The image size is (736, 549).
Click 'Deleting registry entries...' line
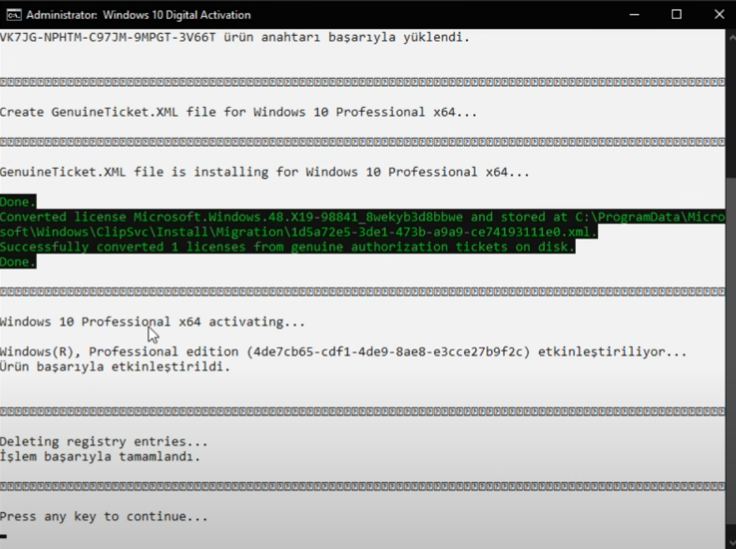(x=104, y=442)
